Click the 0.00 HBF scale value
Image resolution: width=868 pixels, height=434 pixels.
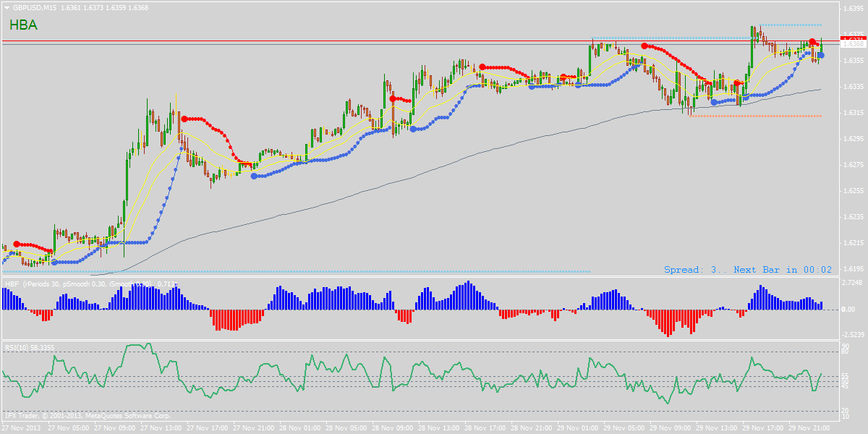coord(850,310)
